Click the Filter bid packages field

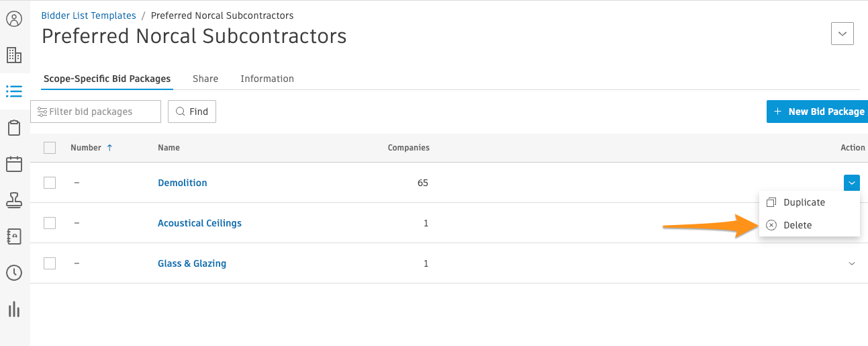coord(95,112)
